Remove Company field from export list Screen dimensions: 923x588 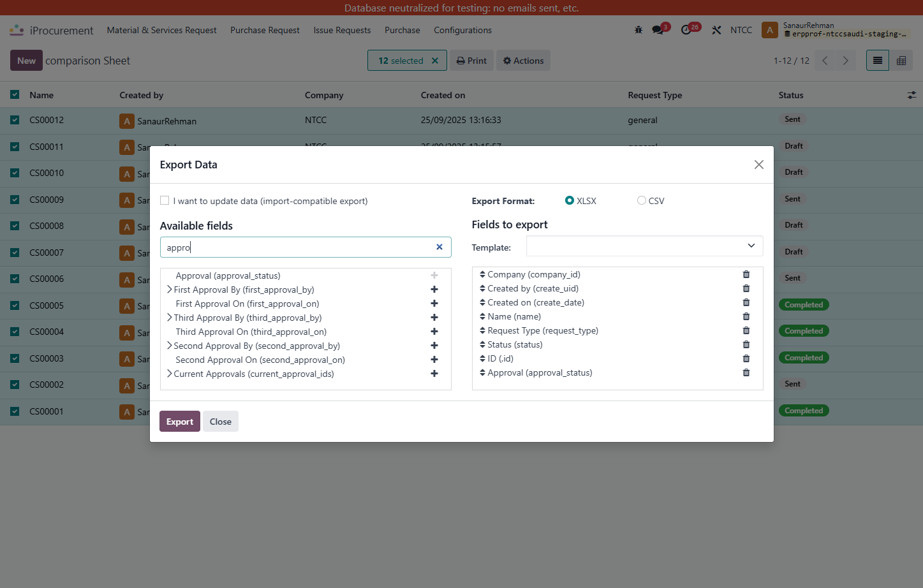(x=746, y=274)
